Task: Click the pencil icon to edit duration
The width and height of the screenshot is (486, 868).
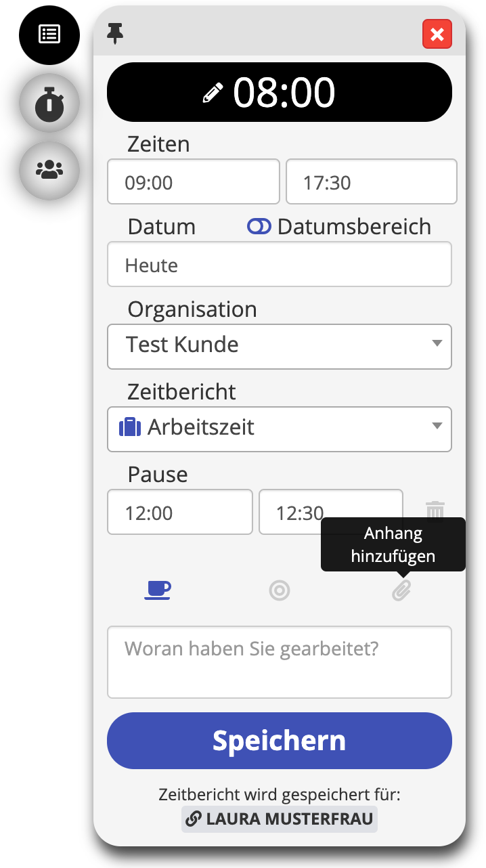Action: [213, 93]
